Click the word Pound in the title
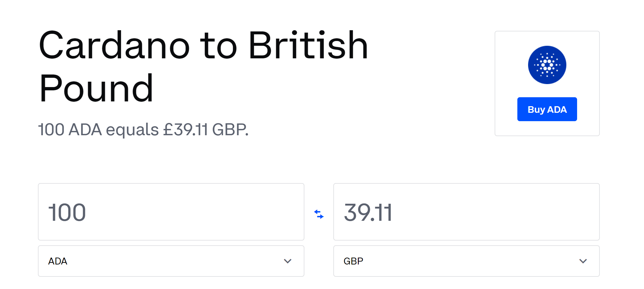The image size is (644, 289). [96, 89]
